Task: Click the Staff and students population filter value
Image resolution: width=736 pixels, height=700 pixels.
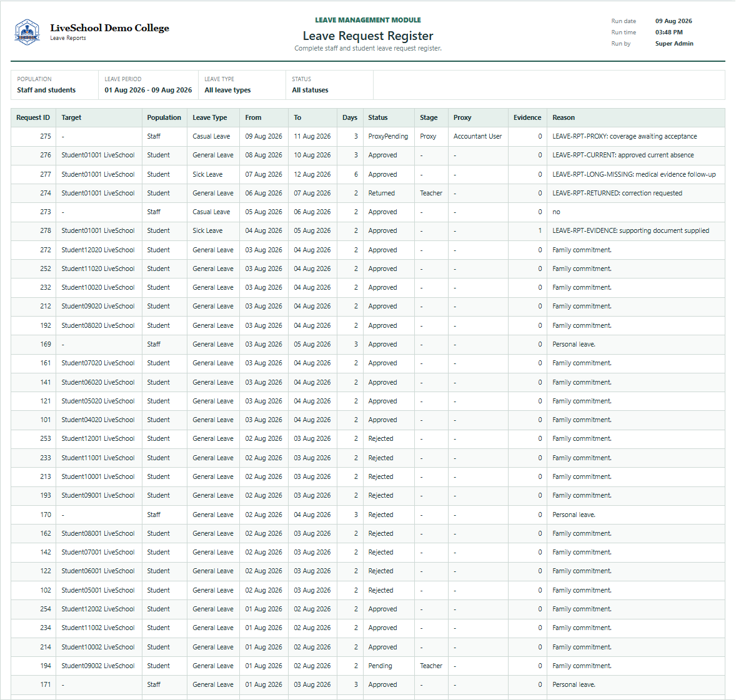Action: pos(46,90)
